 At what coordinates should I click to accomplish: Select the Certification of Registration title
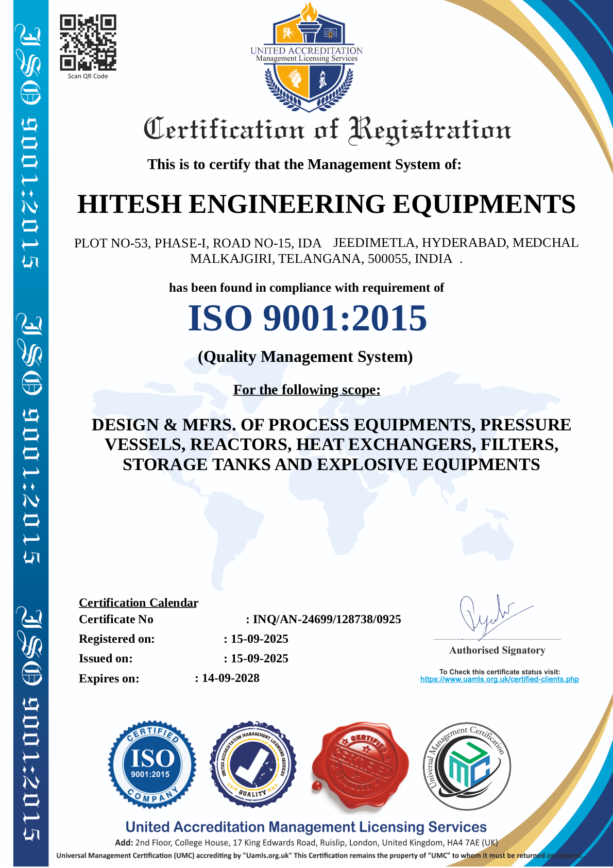(327, 129)
